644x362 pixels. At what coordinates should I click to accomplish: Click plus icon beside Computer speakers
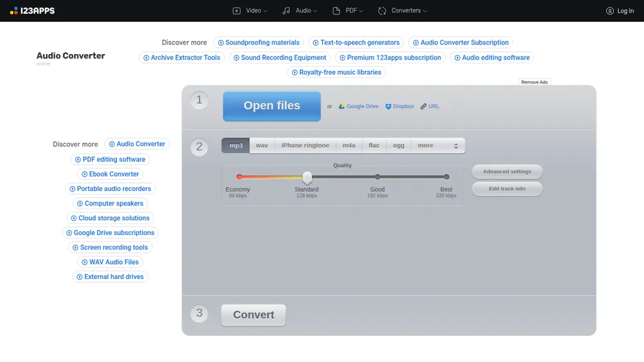(x=80, y=204)
